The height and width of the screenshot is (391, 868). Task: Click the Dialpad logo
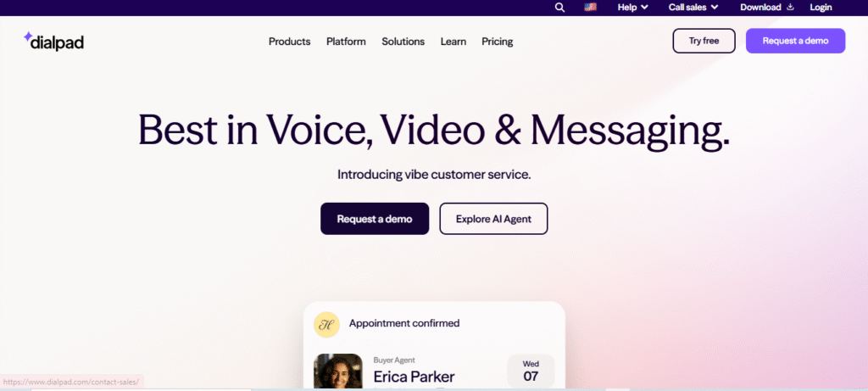tap(53, 41)
